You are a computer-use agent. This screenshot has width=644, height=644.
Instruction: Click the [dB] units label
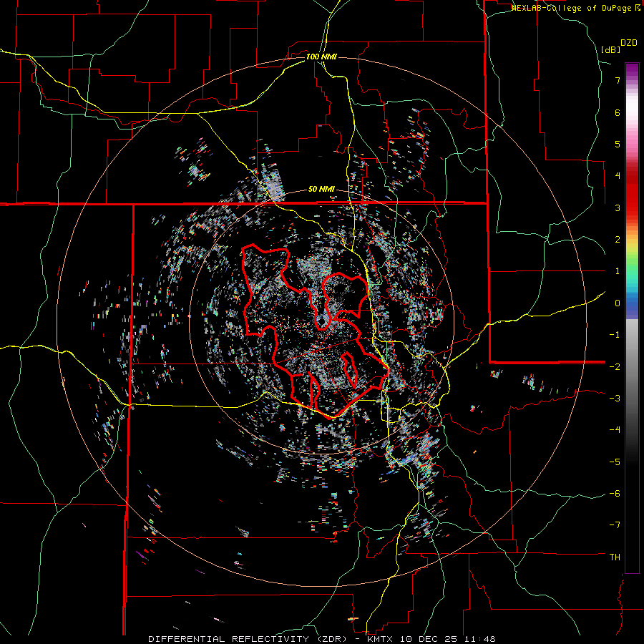[x=611, y=49]
